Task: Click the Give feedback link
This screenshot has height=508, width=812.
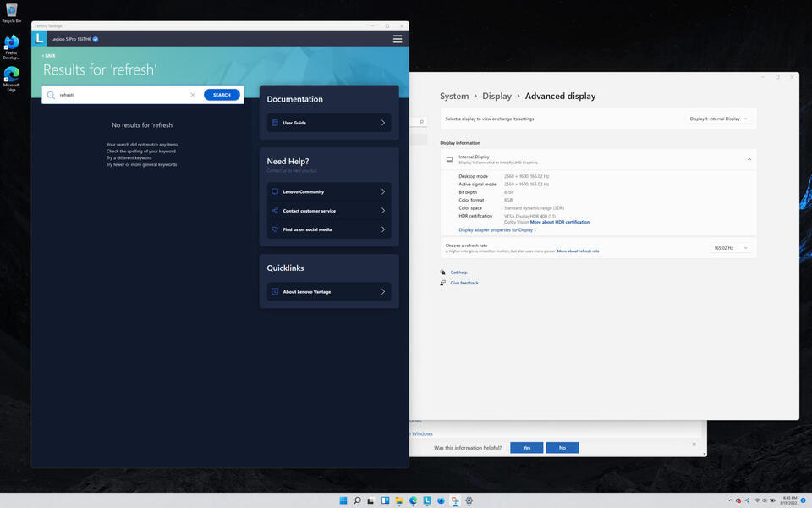Action: click(x=464, y=283)
